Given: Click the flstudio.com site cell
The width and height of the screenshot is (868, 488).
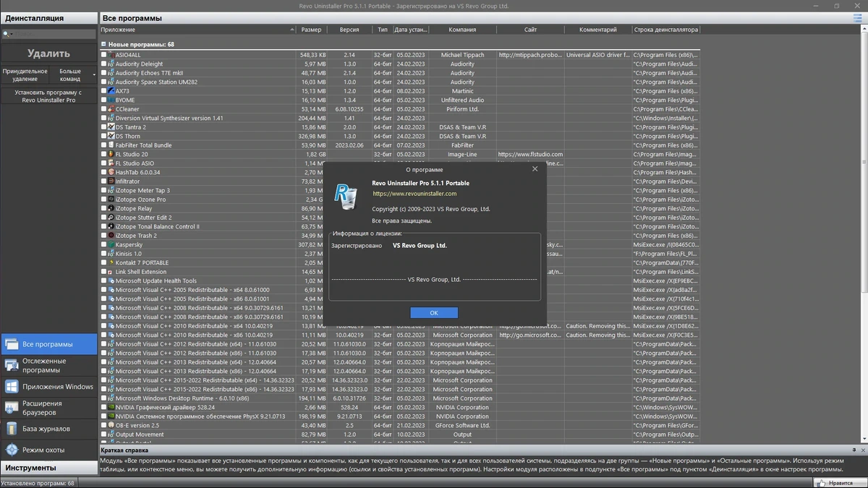Looking at the screenshot, I should coord(530,154).
